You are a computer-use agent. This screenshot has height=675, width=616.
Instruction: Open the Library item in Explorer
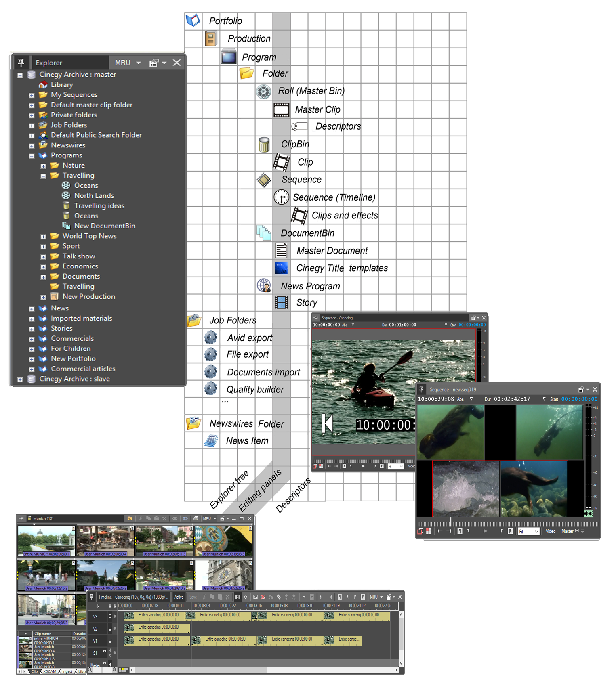61,85
